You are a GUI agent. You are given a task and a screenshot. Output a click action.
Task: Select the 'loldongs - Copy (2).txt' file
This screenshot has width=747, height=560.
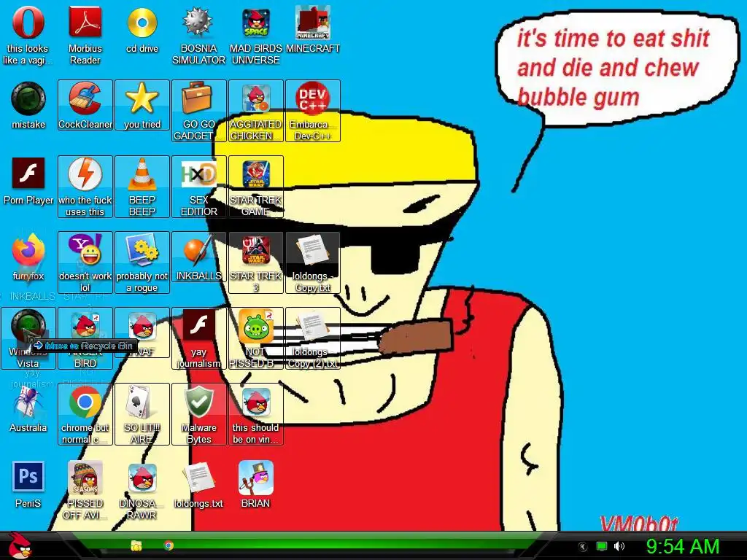click(312, 338)
